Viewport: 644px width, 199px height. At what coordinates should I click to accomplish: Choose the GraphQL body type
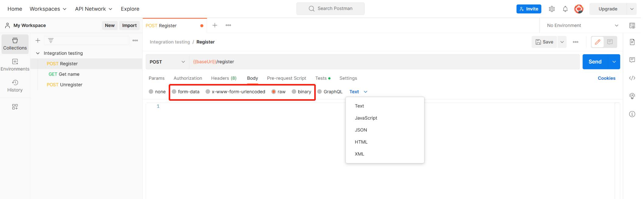pos(320,92)
